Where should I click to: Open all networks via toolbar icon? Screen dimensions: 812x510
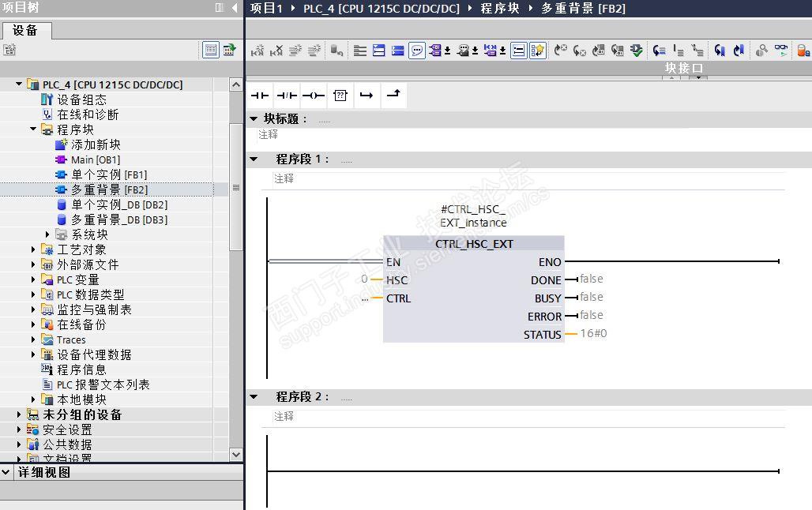pyautogui.click(x=360, y=51)
